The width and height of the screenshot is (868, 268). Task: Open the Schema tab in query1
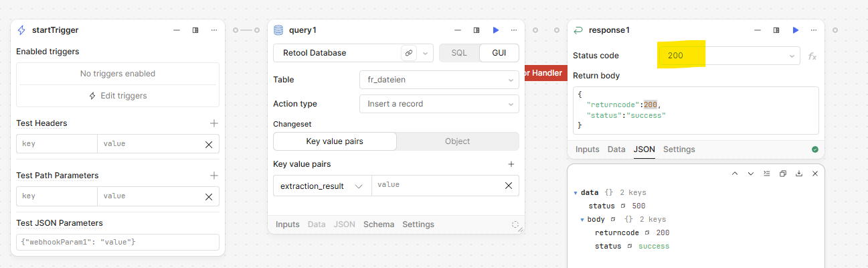point(378,224)
